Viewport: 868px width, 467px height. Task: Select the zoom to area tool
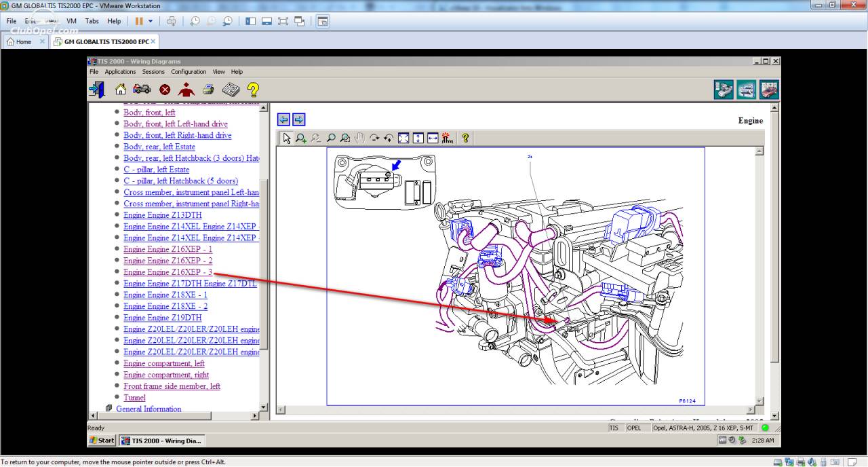[x=345, y=138]
